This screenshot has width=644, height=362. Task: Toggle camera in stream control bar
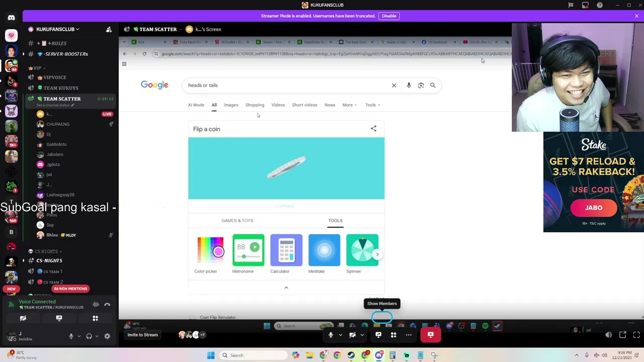(353, 335)
